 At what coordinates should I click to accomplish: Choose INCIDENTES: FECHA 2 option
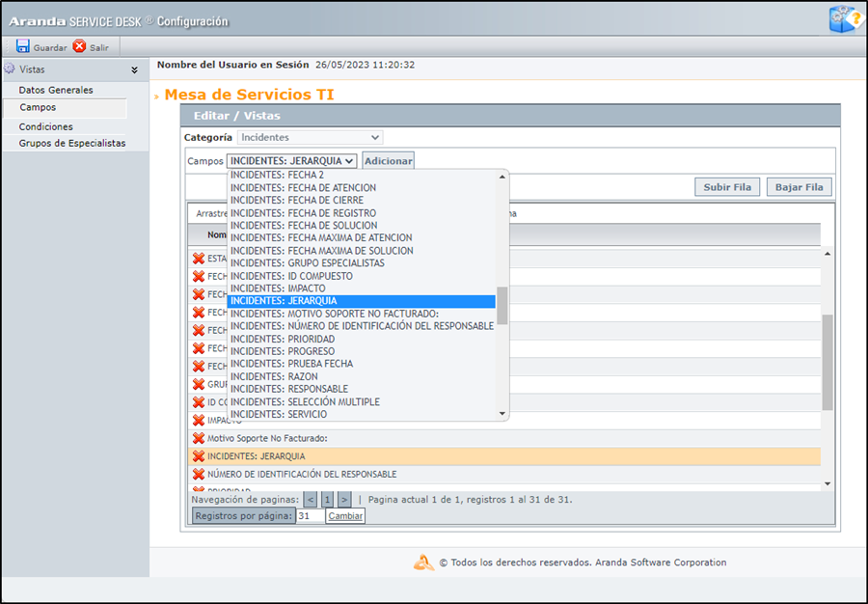click(x=361, y=175)
